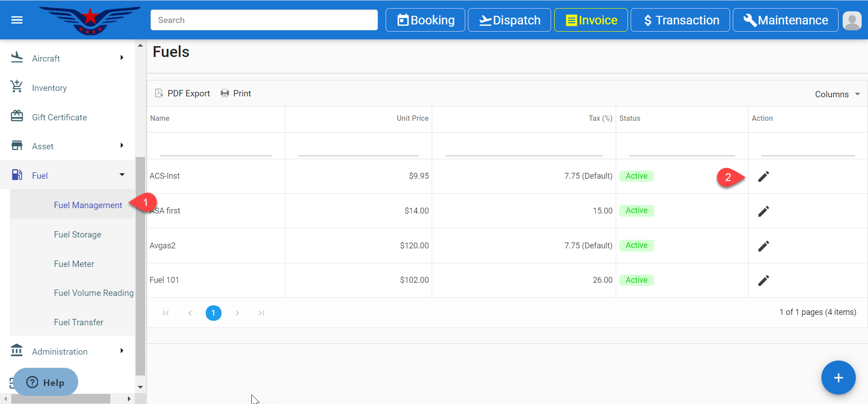Open the Invoice tab
The height and width of the screenshot is (404, 868).
[x=591, y=20]
